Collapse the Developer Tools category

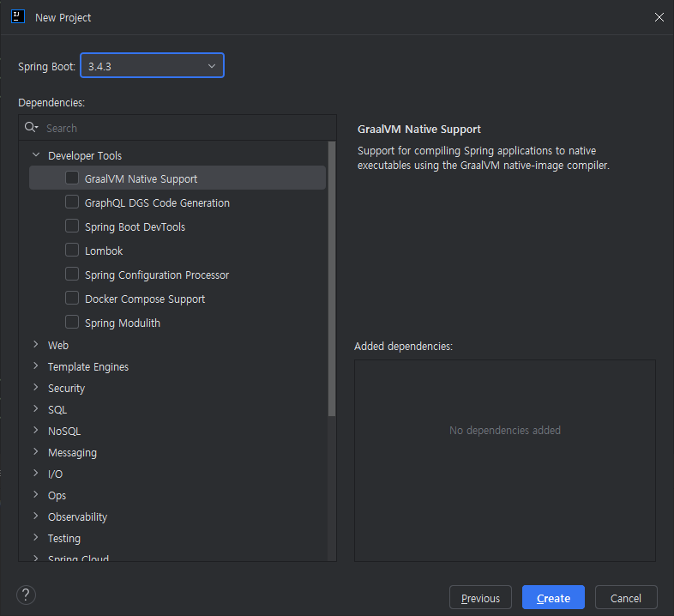pos(36,155)
